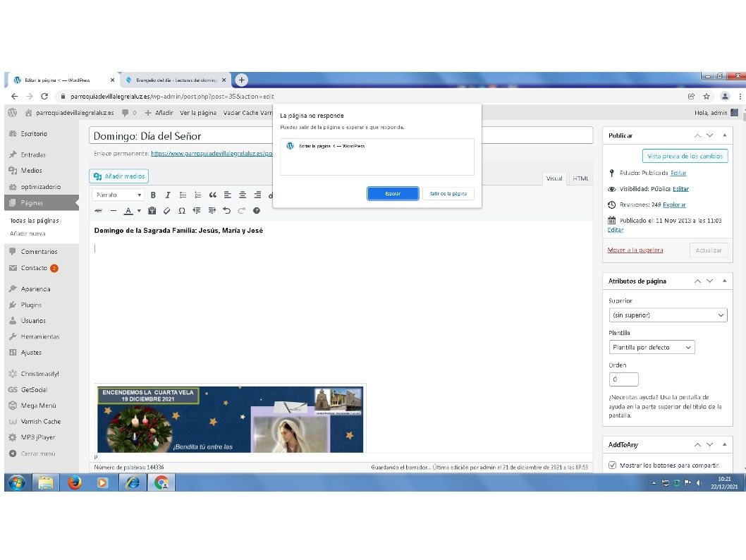The height and width of the screenshot is (560, 746).
Task: Center align text
Action: coord(242,195)
